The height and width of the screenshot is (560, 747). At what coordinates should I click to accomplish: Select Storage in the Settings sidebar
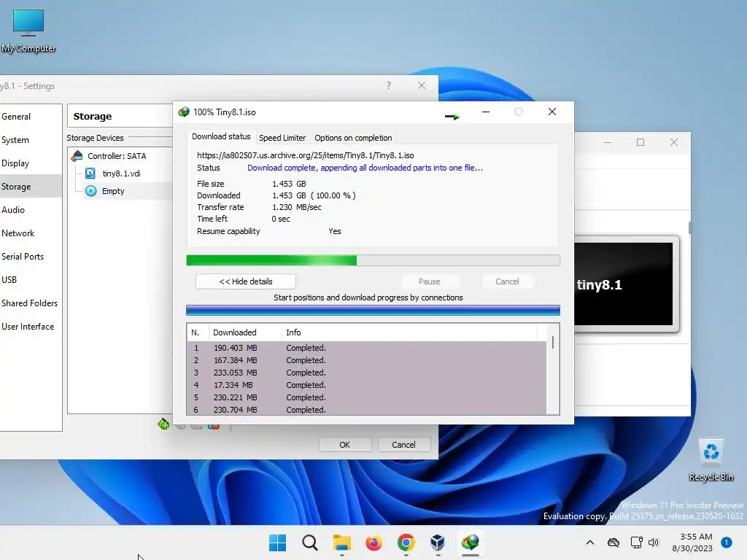(x=31, y=187)
